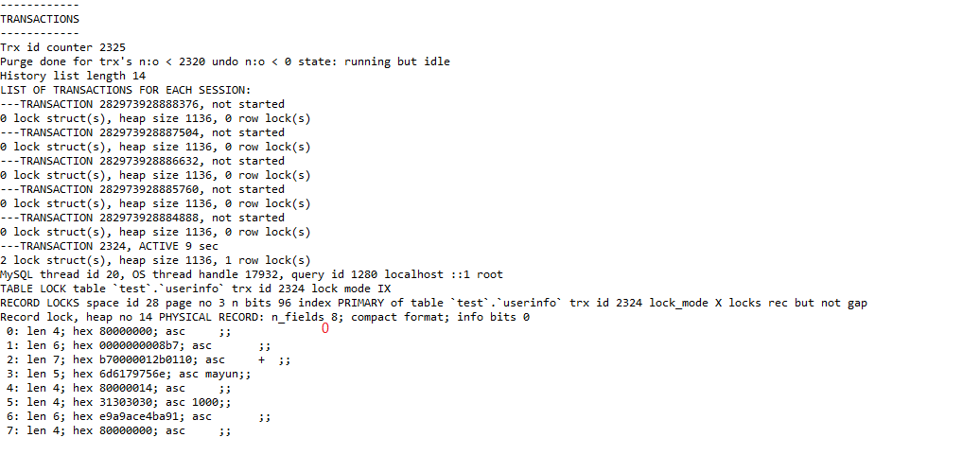
Task: Click transaction 282973928887504 line
Action: [x=142, y=132]
